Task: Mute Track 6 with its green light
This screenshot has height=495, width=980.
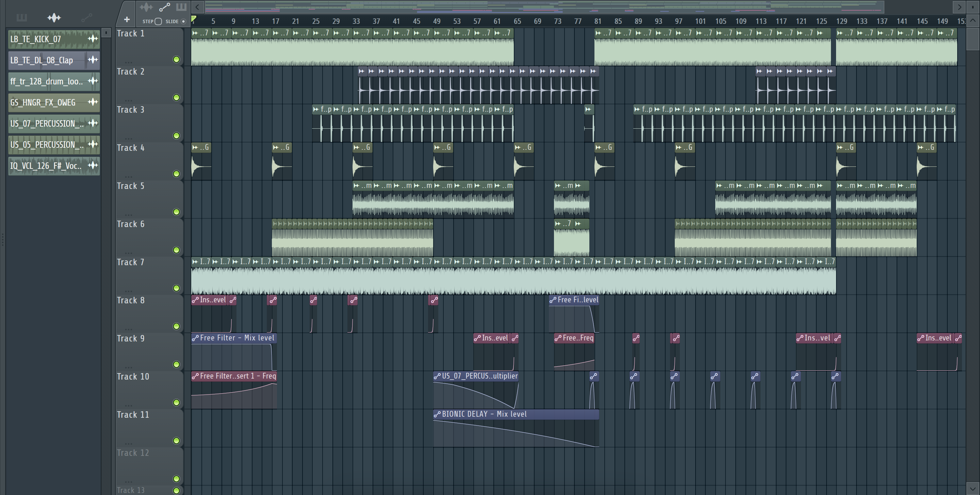Action: pos(176,250)
